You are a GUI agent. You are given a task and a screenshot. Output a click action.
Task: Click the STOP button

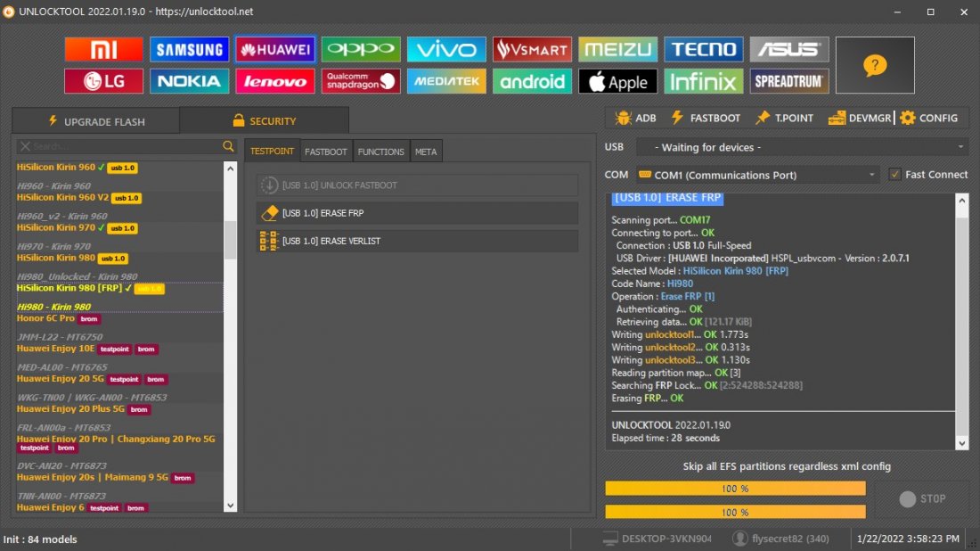pyautogui.click(x=922, y=498)
